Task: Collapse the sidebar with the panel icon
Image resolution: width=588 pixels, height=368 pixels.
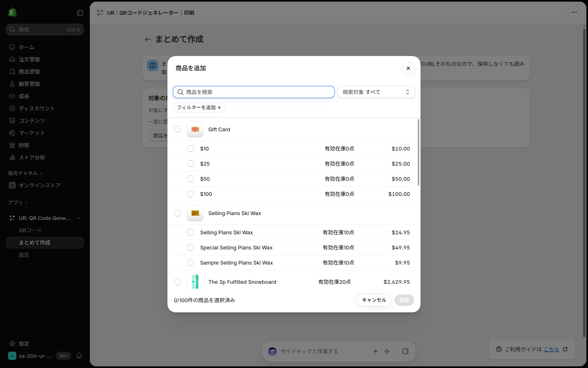Action: click(80, 13)
